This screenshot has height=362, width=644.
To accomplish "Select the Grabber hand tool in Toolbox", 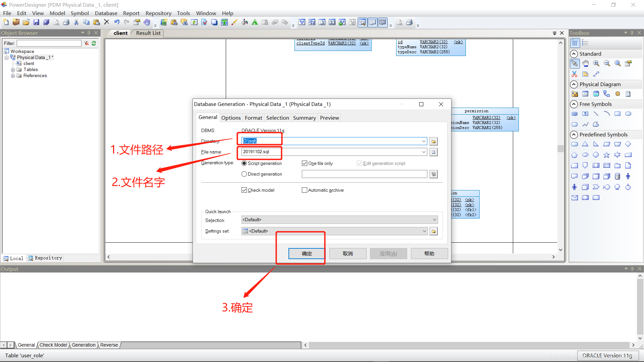I will [x=585, y=63].
